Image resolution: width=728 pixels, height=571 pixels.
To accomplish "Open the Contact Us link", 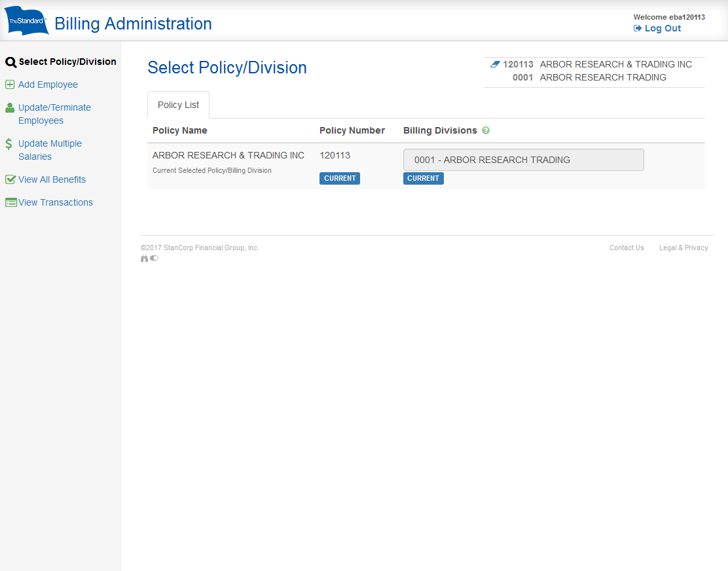I will (626, 248).
